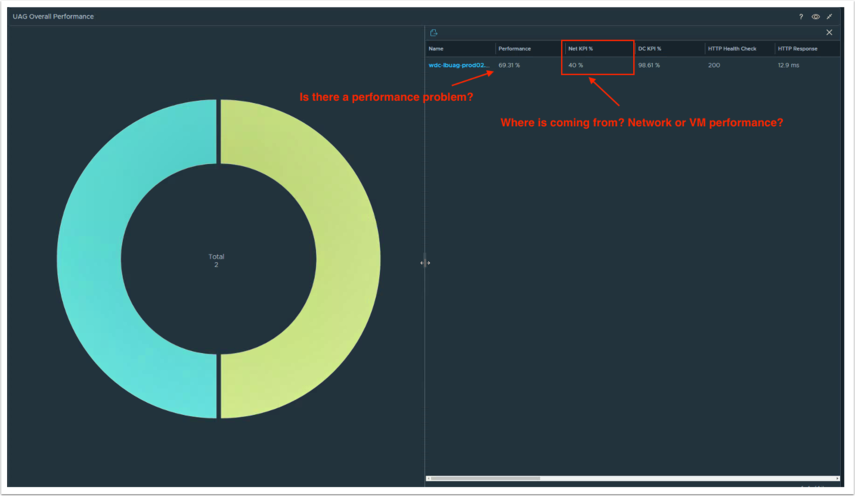The height and width of the screenshot is (496, 855).
Task: Click the horizontal scrollbar thumb
Action: [x=486, y=479]
